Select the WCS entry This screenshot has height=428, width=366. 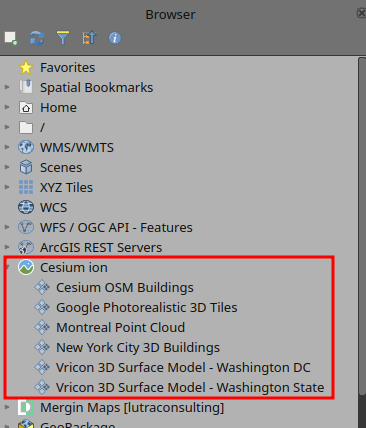pyautogui.click(x=53, y=208)
